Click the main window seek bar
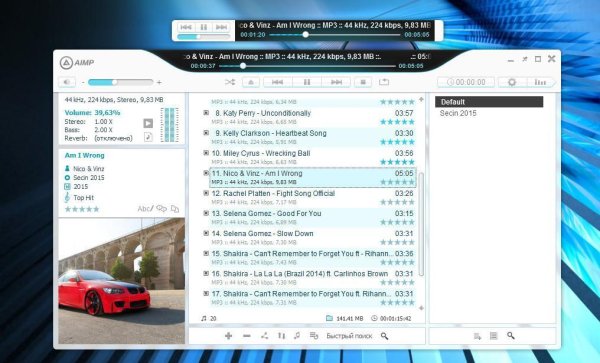This screenshot has height=363, width=600. 307,66
